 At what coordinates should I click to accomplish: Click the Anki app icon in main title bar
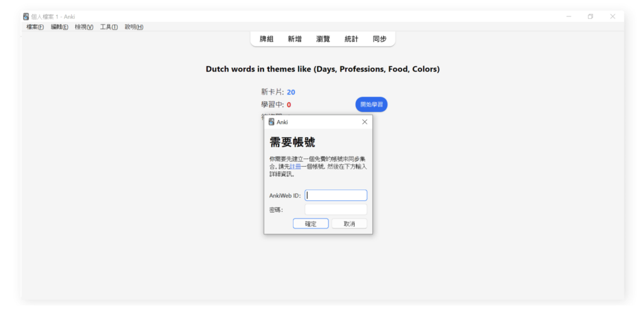pyautogui.click(x=26, y=16)
